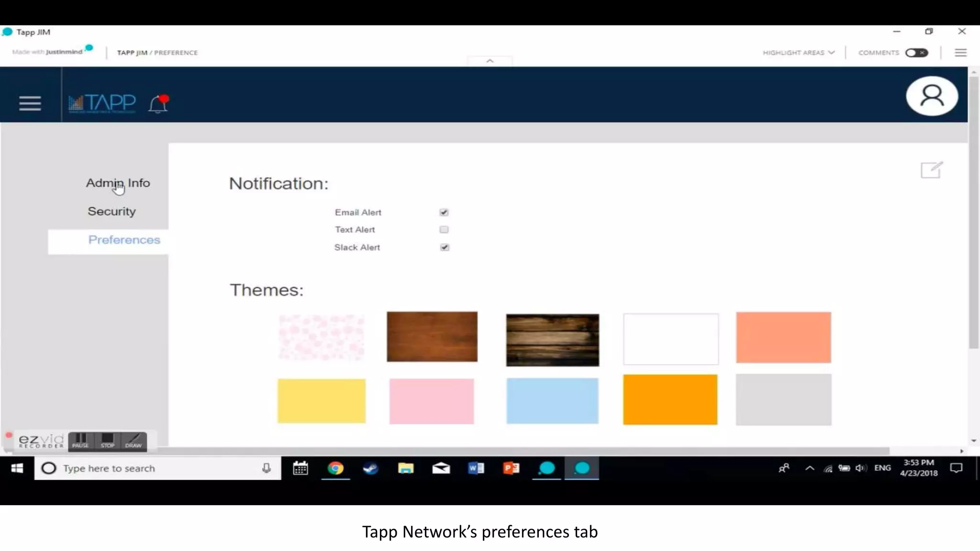Click the Made with Justinmind link
This screenshot has width=980, height=551.
coord(52,51)
